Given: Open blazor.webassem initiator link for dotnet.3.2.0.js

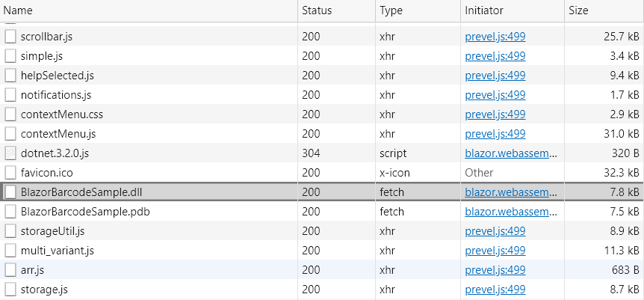Looking at the screenshot, I should pos(511,153).
